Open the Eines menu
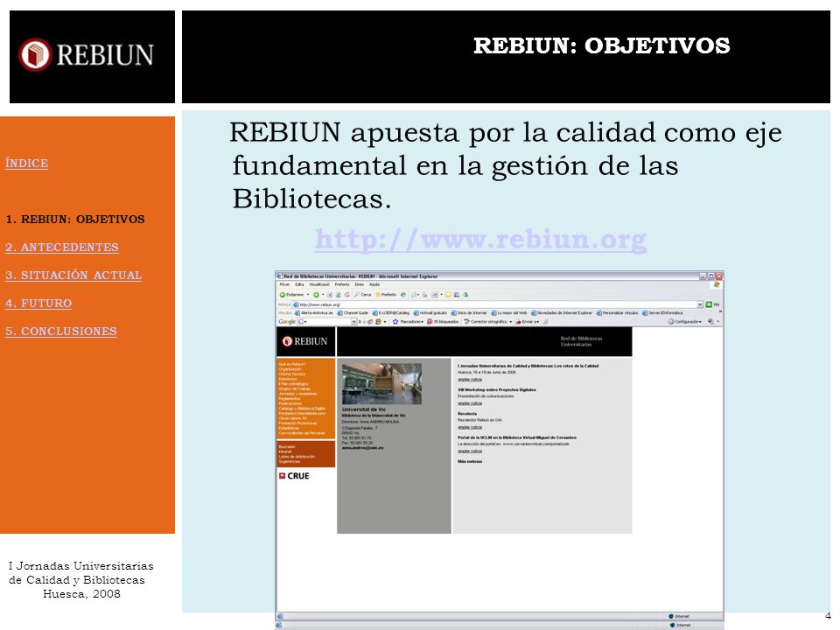Screen dimensions: 840x630 click(360, 284)
